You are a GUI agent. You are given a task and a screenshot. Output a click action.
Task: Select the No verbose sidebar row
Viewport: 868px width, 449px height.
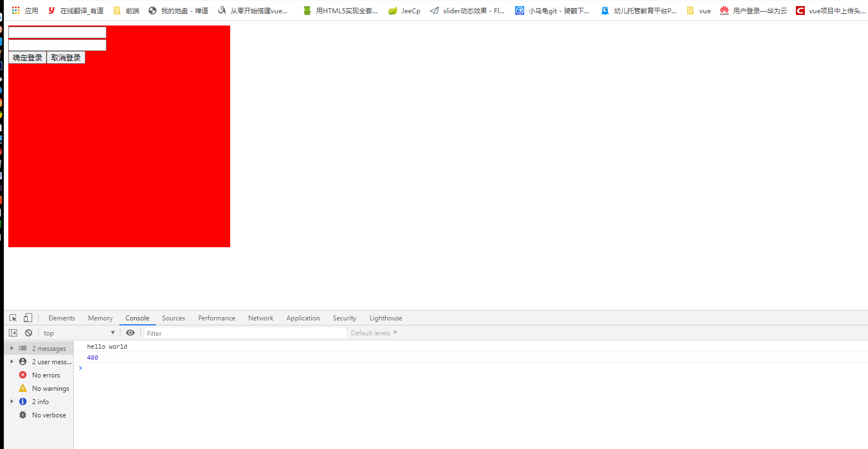38,415
